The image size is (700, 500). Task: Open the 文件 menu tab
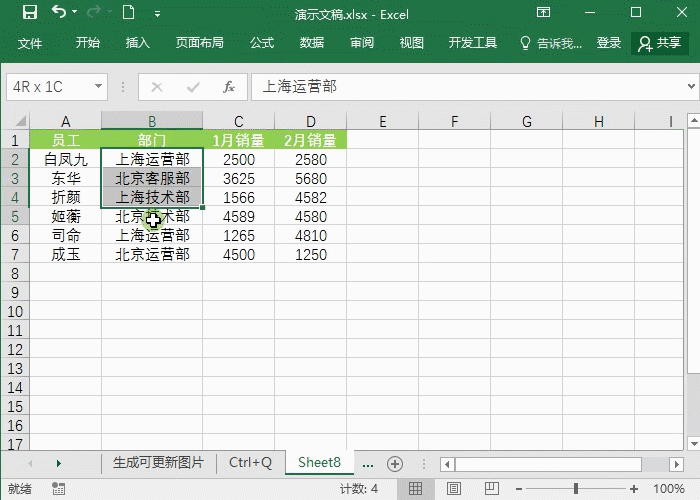[x=30, y=43]
